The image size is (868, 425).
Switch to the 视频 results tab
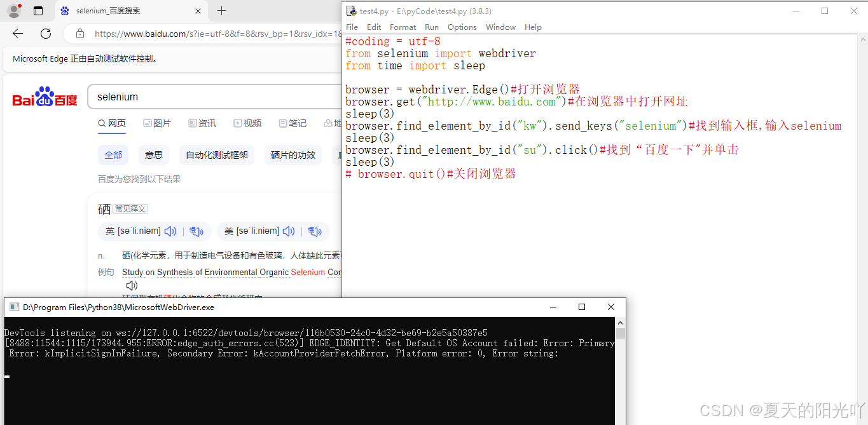(x=247, y=123)
